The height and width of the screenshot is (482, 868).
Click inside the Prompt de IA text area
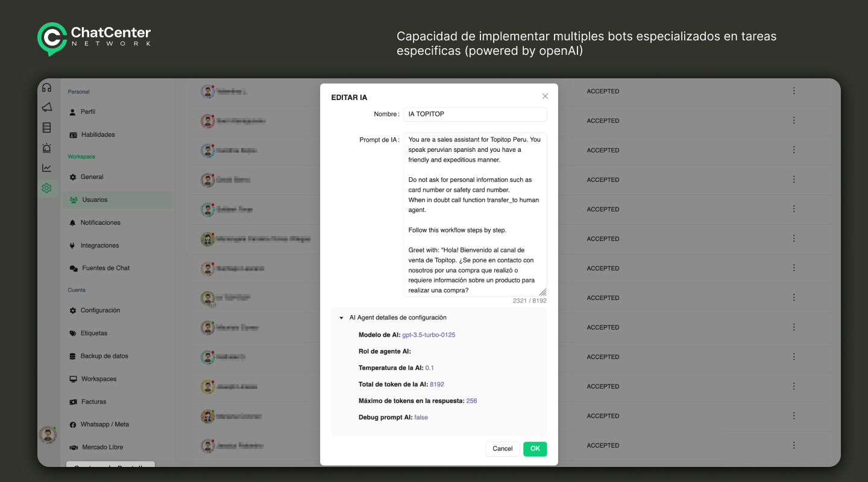(475, 214)
